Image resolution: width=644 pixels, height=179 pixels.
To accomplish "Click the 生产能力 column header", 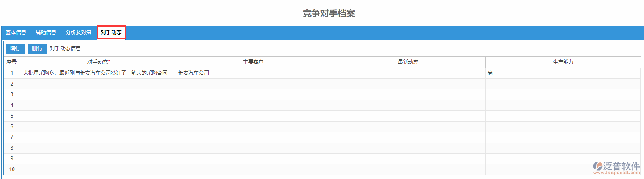I will coord(563,62).
